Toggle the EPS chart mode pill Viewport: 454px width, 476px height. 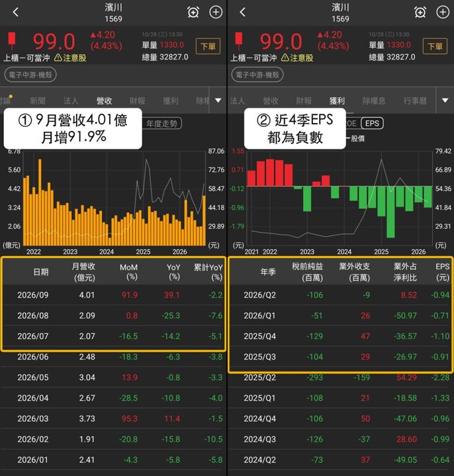[x=372, y=123]
